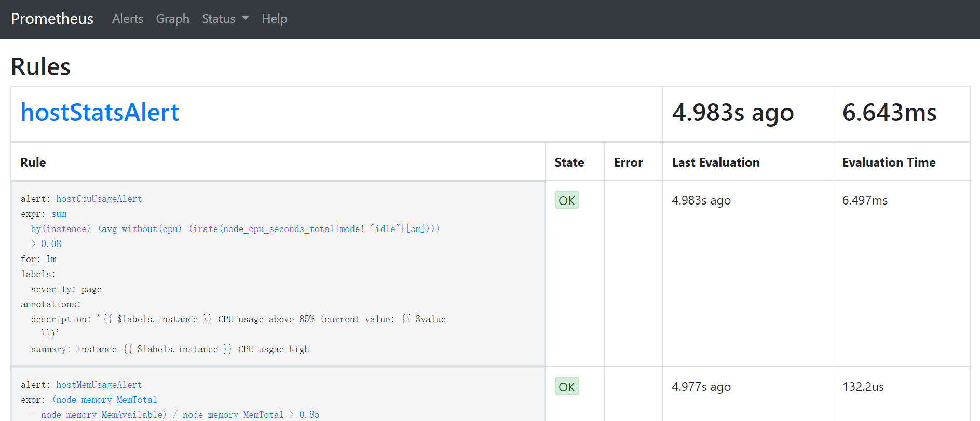Click the hostCpuUsageAlert alert name link

click(x=99, y=199)
